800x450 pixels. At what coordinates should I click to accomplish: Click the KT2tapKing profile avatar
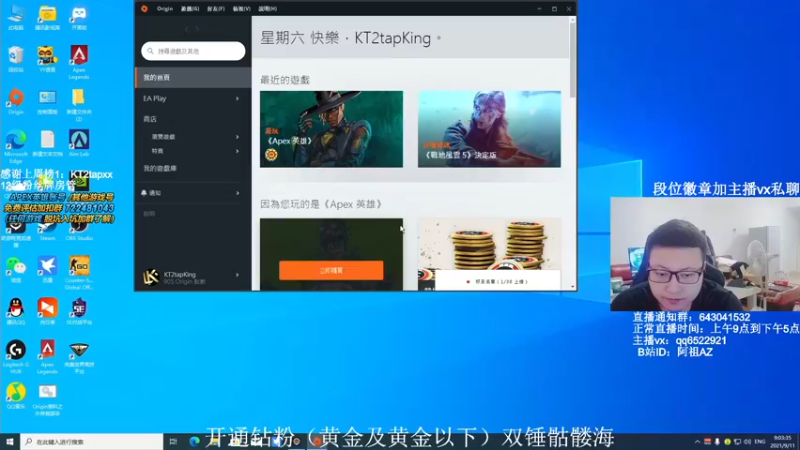coord(151,277)
